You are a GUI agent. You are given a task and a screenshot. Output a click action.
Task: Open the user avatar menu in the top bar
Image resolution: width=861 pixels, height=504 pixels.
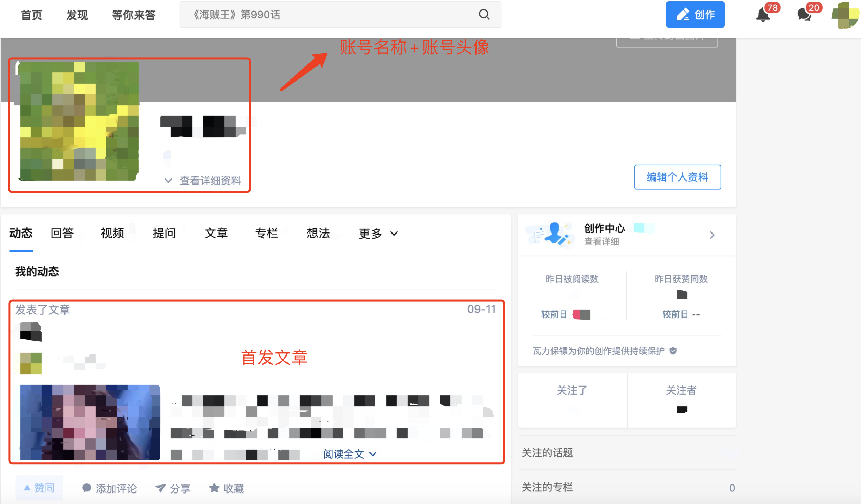point(845,15)
